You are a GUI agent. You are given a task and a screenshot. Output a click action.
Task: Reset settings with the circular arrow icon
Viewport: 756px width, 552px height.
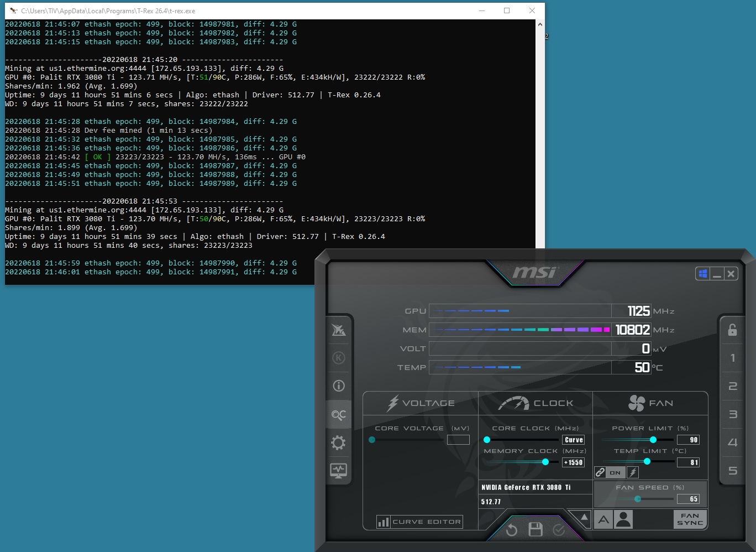[x=512, y=530]
